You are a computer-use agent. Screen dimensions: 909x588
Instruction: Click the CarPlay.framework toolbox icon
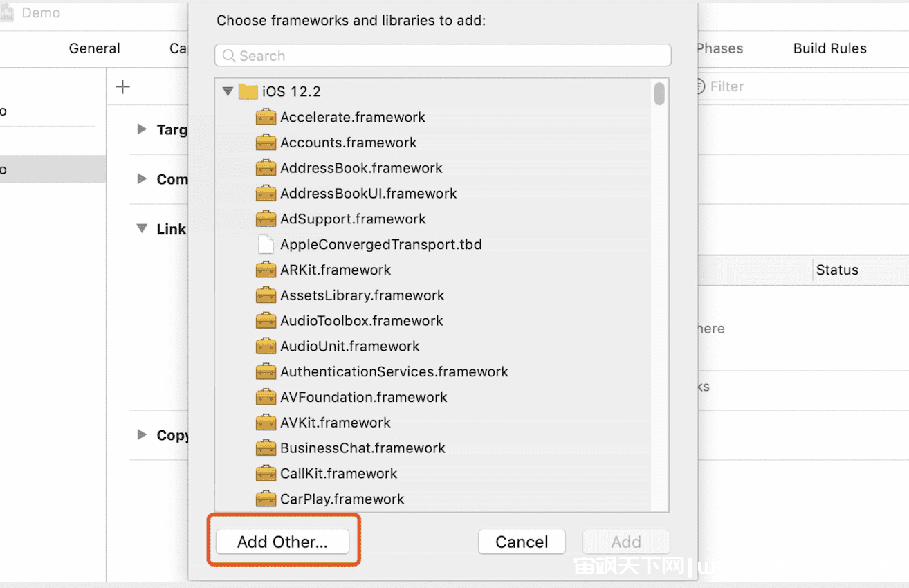[x=266, y=499]
